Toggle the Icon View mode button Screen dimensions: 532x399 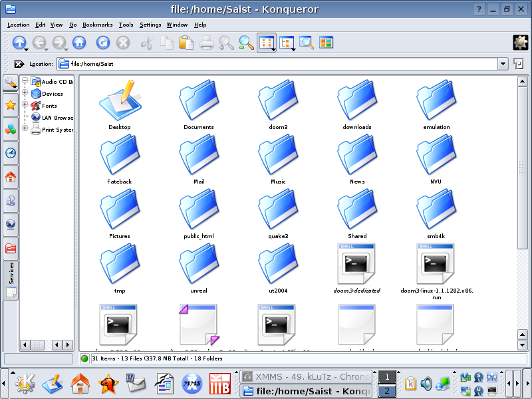tap(266, 43)
